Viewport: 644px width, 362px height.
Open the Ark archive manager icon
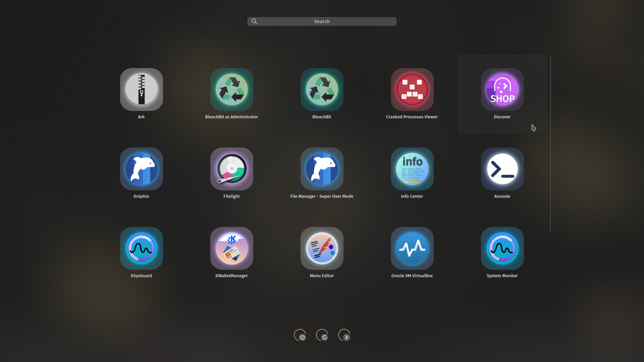(x=141, y=89)
